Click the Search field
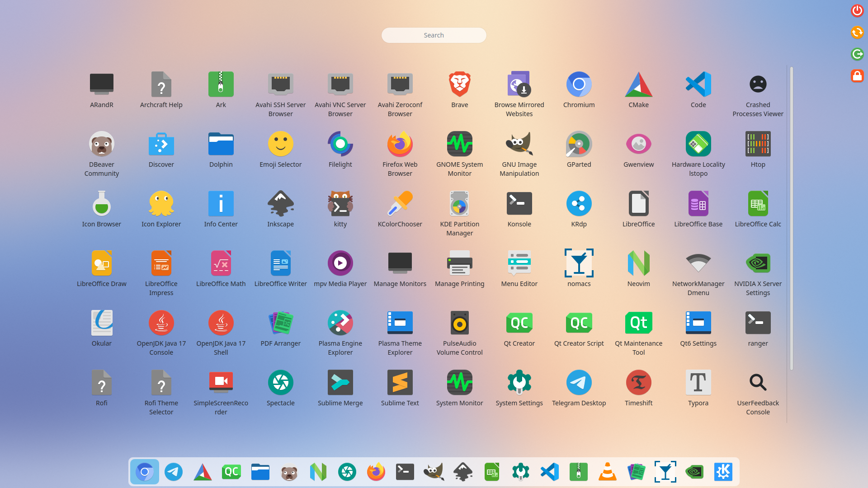This screenshot has width=868, height=488. [x=434, y=35]
